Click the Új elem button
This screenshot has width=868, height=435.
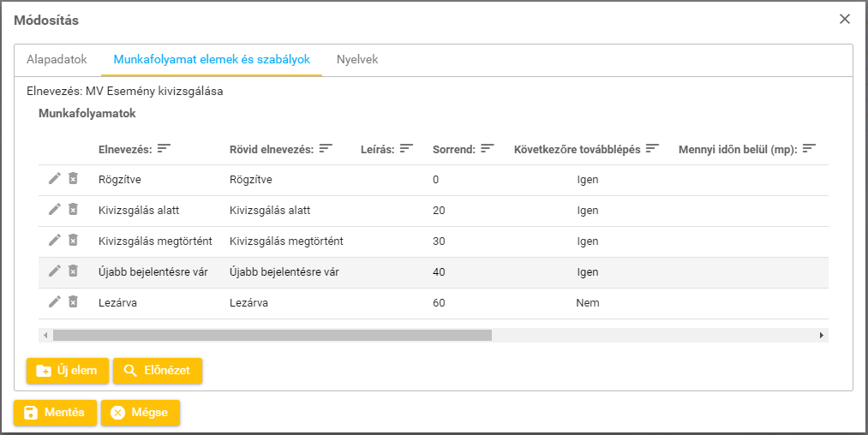[68, 371]
